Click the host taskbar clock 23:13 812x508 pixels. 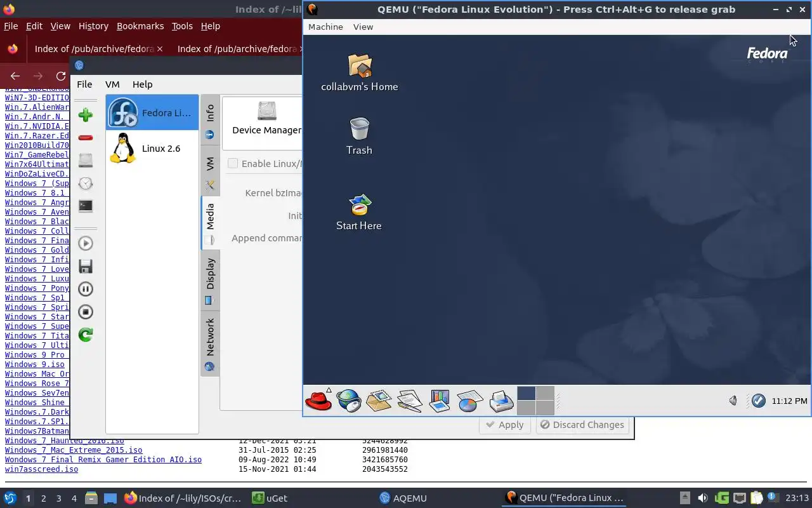click(797, 498)
